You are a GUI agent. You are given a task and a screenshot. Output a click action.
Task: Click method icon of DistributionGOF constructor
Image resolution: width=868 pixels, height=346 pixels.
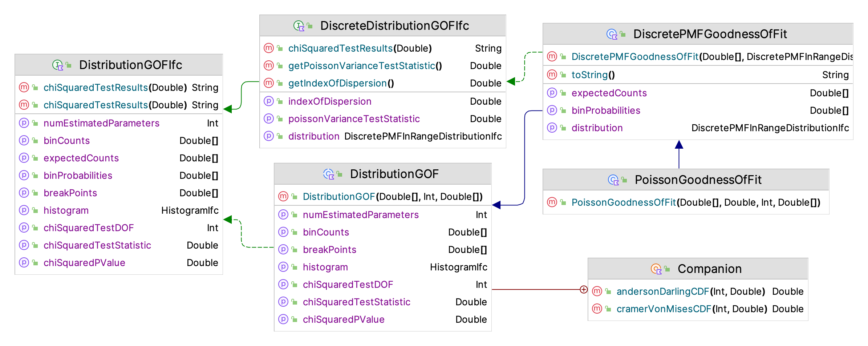283,196
